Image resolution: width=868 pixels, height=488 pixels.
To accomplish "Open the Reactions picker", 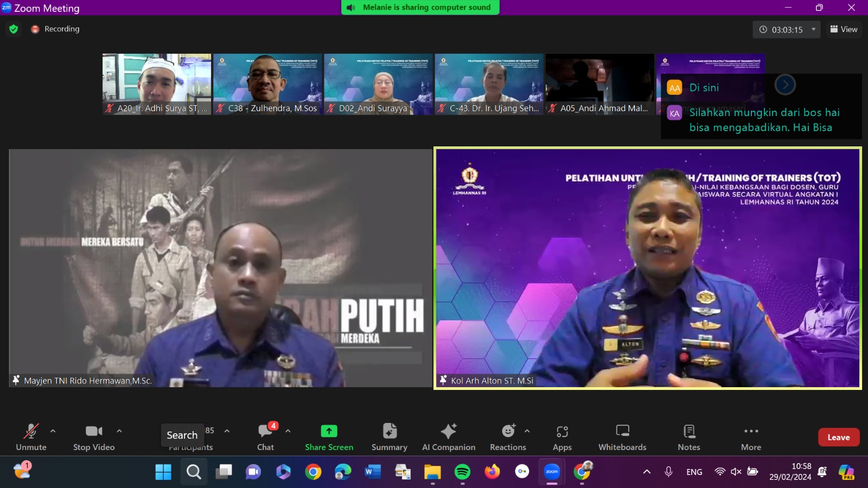I will point(508,436).
